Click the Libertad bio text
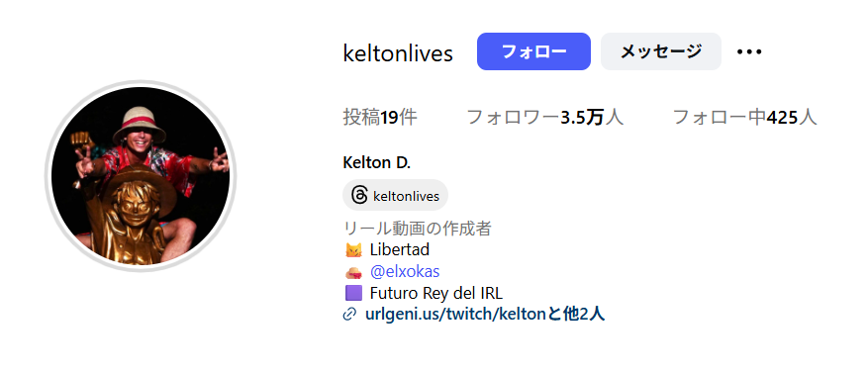This screenshot has height=373, width=868. click(400, 250)
